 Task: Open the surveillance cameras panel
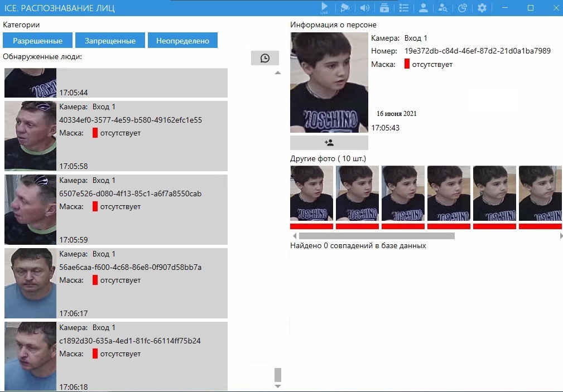coord(345,8)
